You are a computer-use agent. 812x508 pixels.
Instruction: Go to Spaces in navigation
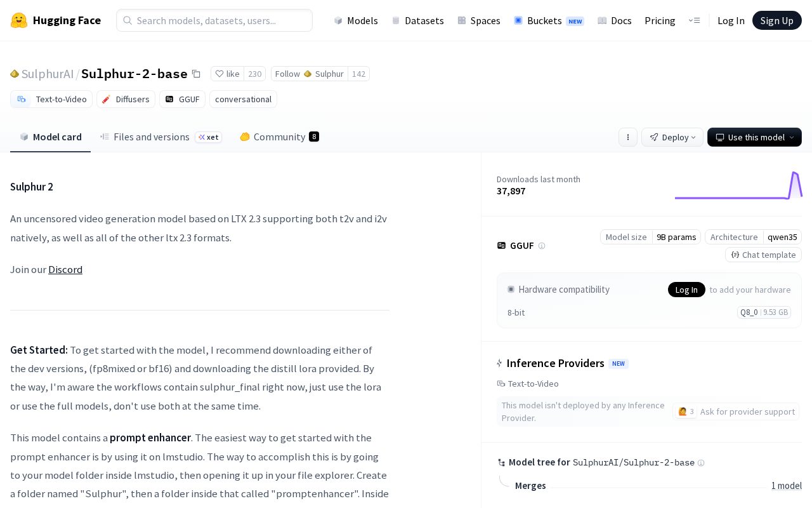[x=479, y=20]
